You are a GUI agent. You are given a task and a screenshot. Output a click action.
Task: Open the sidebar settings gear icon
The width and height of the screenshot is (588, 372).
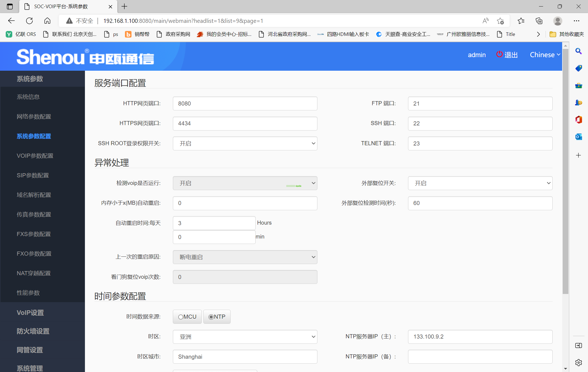[578, 362]
